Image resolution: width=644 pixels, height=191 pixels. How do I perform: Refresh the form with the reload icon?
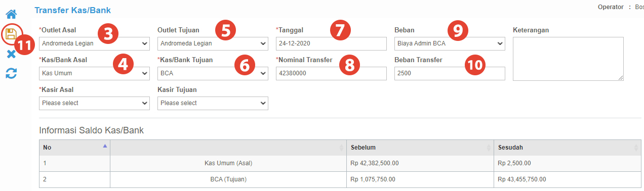click(x=11, y=74)
